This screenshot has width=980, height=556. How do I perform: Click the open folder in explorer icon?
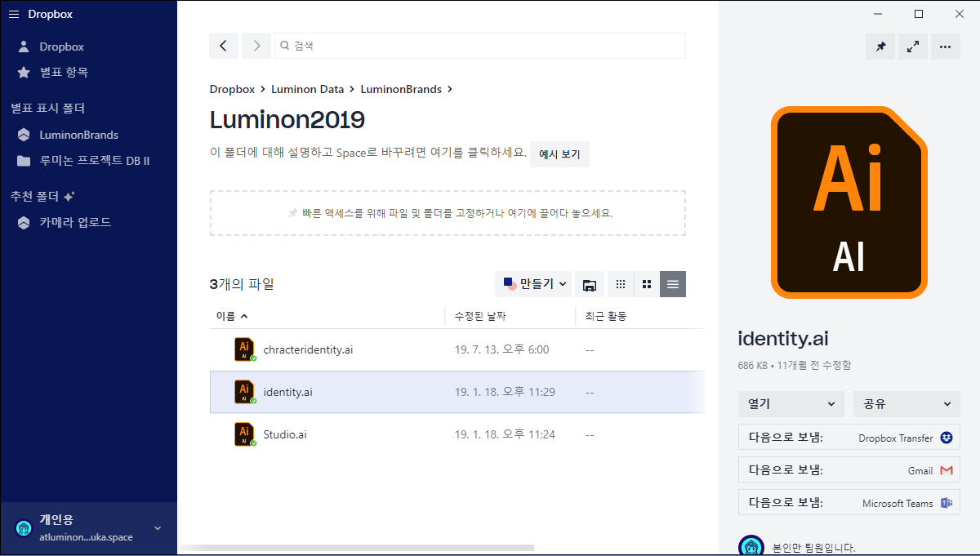tap(589, 284)
